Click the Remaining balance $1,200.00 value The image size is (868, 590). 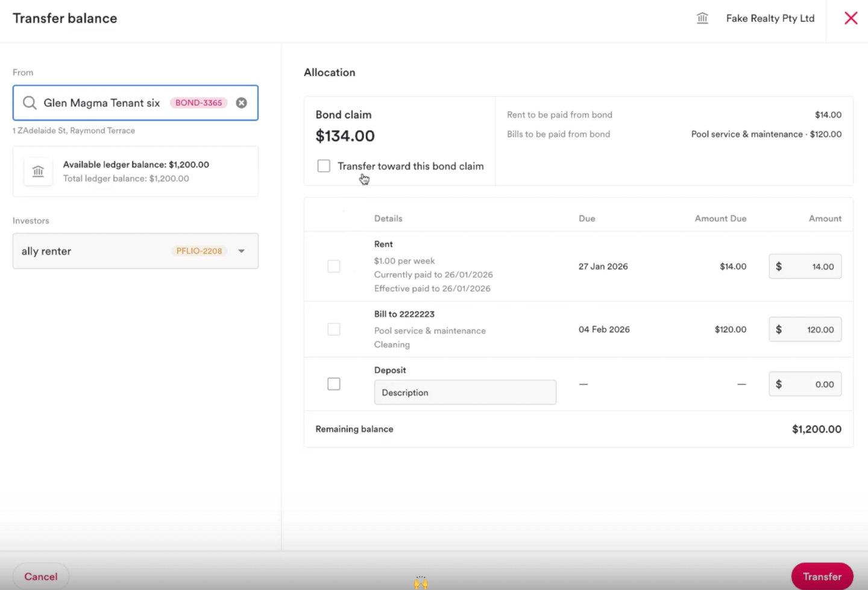(x=816, y=429)
